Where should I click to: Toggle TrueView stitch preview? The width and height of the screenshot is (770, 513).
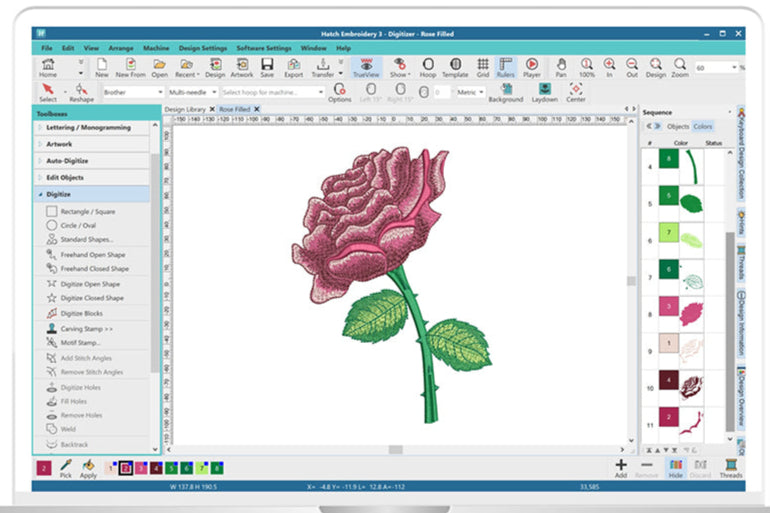click(x=366, y=67)
